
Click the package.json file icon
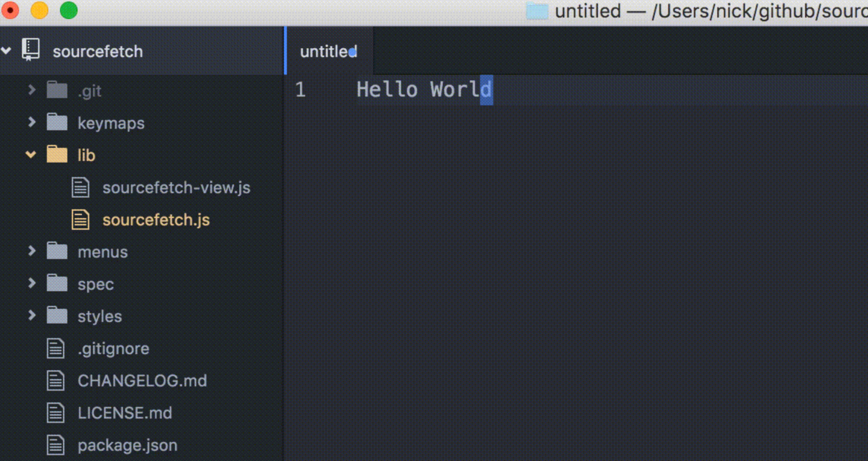click(x=55, y=445)
